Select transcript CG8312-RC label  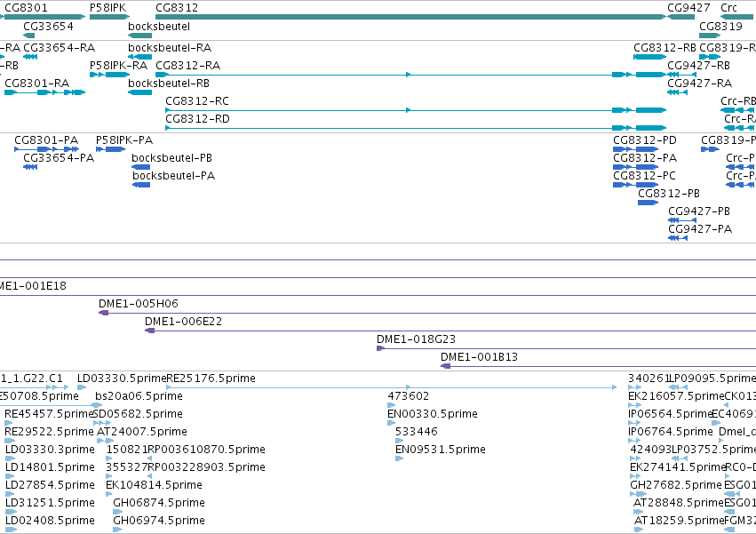pyautogui.click(x=197, y=101)
